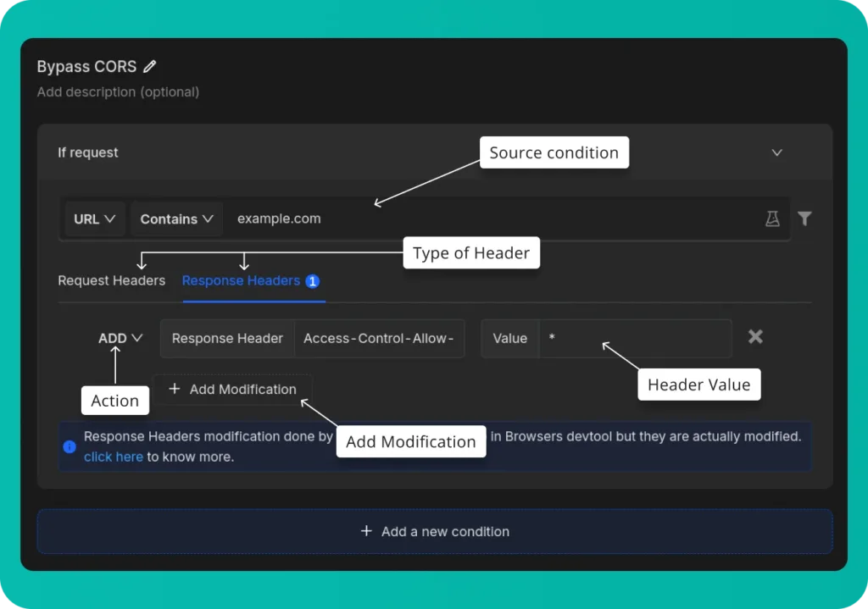Open the URL source type dropdown

click(x=95, y=219)
